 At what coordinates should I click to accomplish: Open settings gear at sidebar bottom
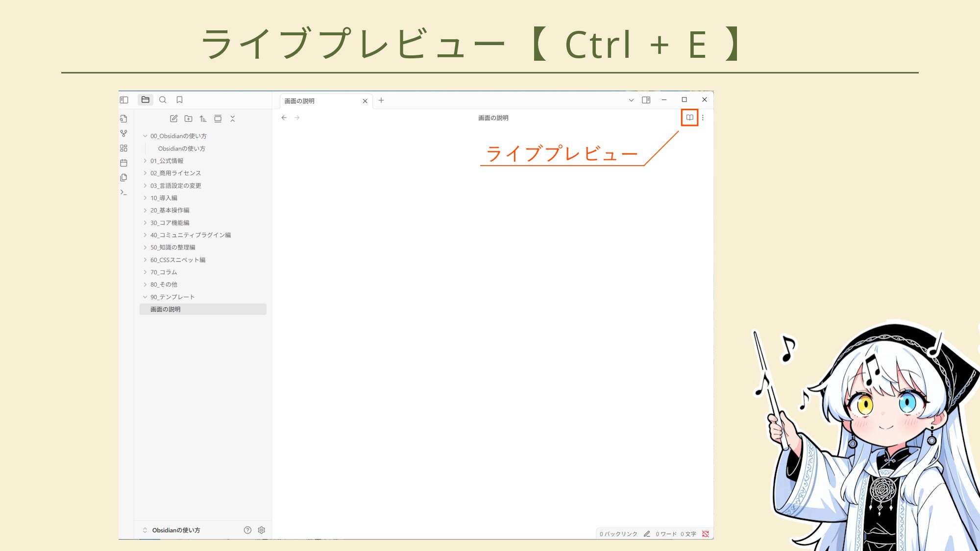point(262,530)
